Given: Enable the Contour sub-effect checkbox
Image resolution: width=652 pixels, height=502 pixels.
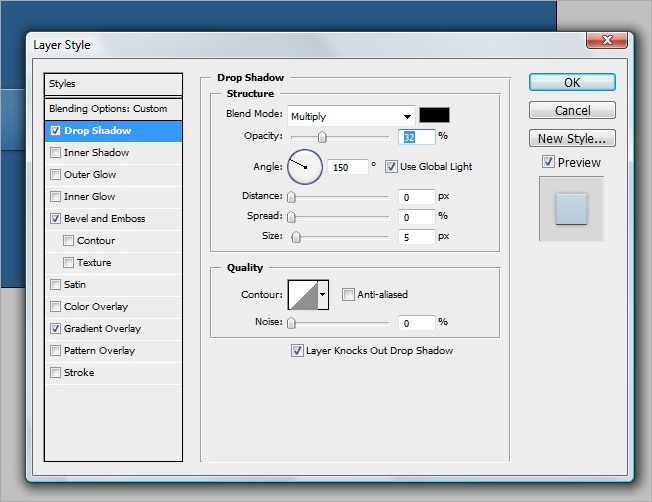Looking at the screenshot, I should (x=68, y=240).
